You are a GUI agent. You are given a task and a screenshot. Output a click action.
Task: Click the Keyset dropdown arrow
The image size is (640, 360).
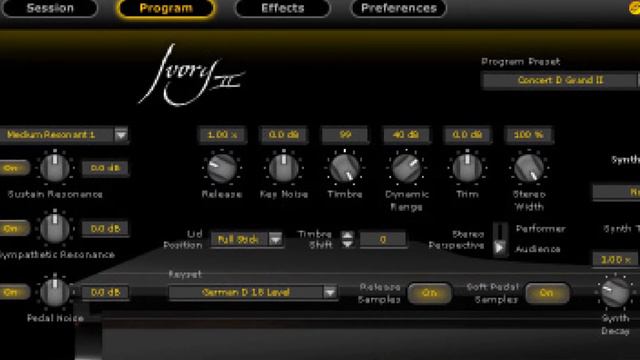330,292
